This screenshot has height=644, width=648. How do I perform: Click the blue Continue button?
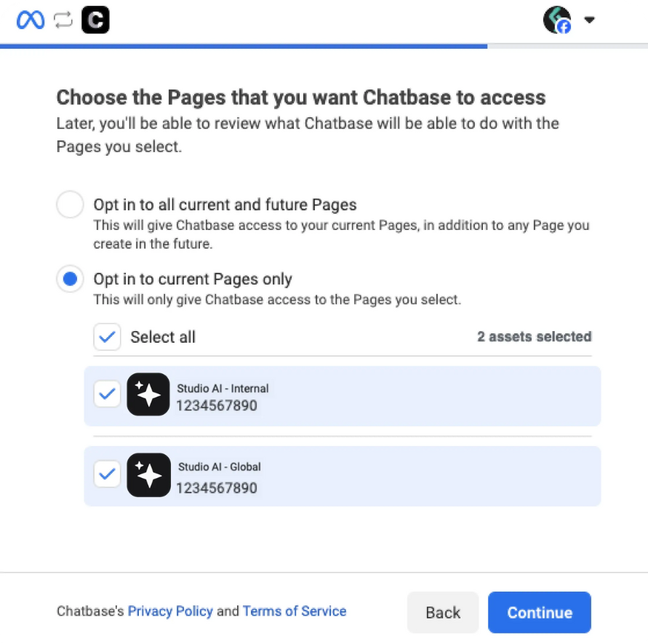[x=540, y=612]
